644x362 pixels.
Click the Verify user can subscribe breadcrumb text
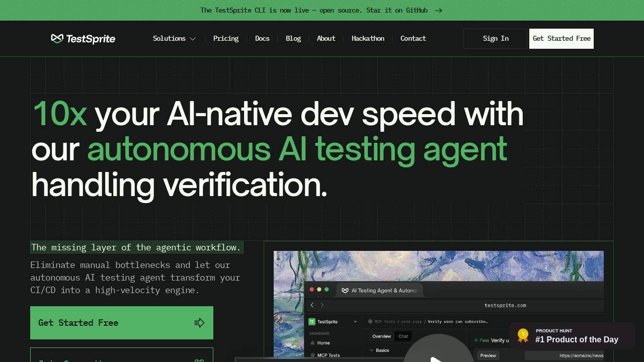pyautogui.click(x=458, y=322)
